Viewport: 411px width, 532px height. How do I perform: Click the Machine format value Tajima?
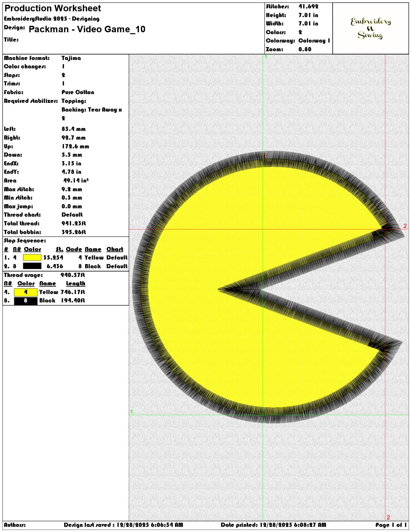[x=71, y=58]
